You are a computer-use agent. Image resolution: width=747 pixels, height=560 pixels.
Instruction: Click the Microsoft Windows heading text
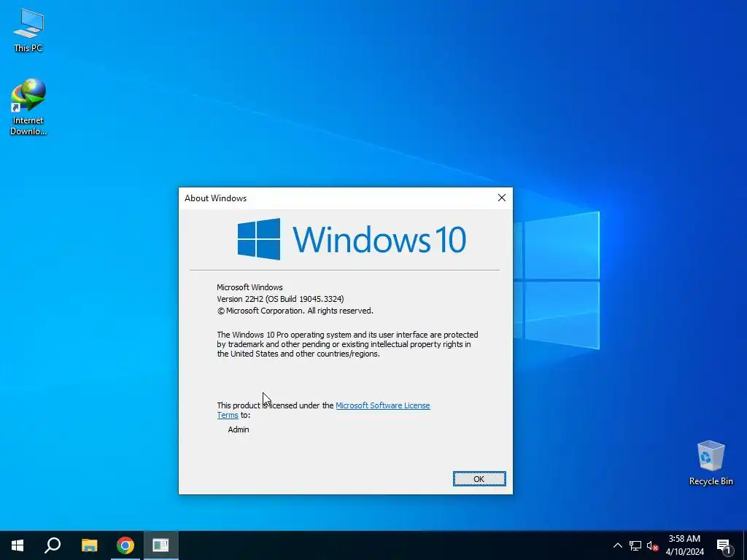pos(249,287)
